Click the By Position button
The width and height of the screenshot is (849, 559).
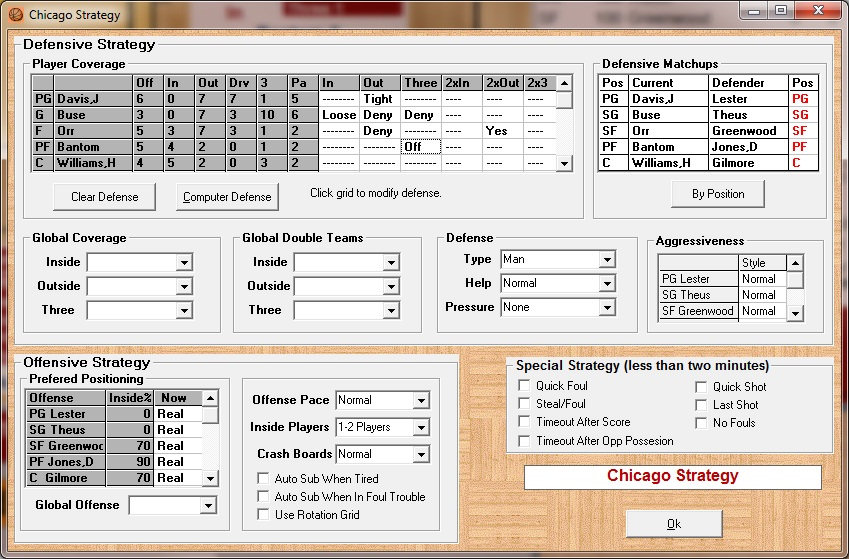718,194
